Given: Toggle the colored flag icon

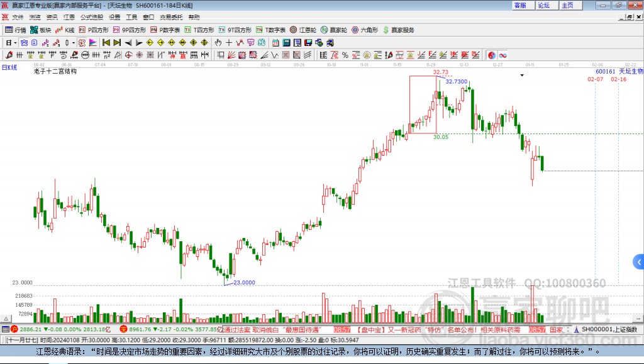Looking at the screenshot, I should pyautogui.click(x=93, y=42).
